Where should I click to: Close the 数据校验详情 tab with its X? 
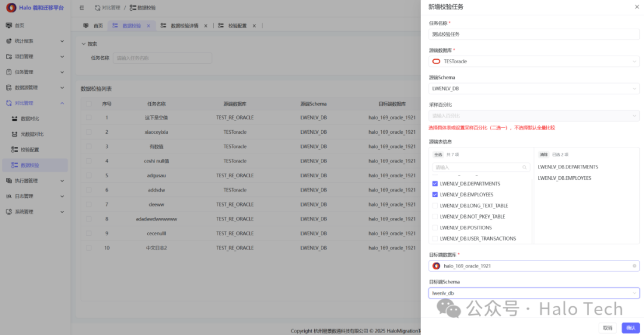coord(206,26)
